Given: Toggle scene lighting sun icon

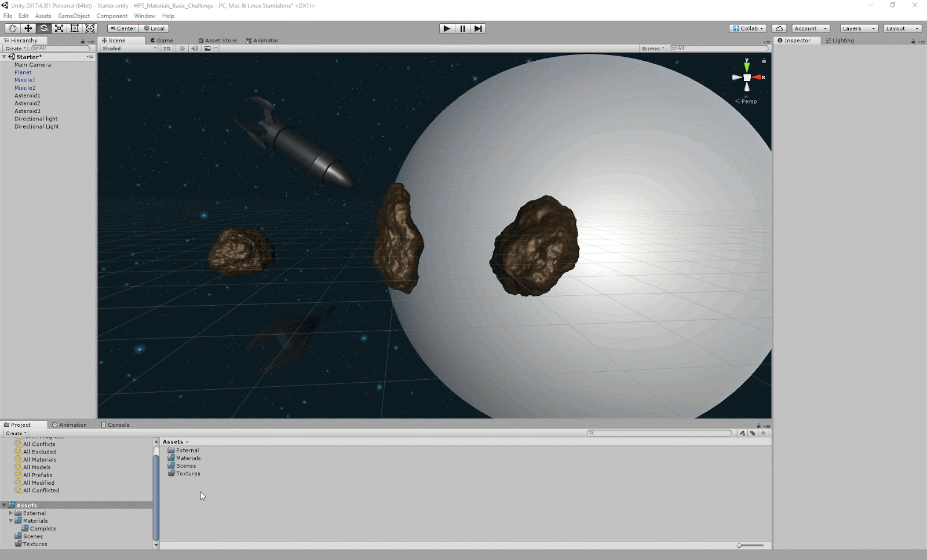Looking at the screenshot, I should 182,49.
